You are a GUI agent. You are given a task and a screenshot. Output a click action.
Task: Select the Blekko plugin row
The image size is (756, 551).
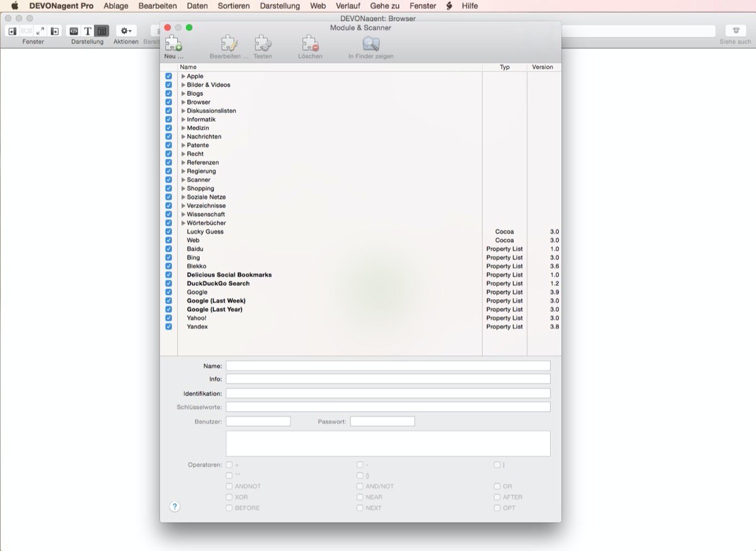pos(360,266)
